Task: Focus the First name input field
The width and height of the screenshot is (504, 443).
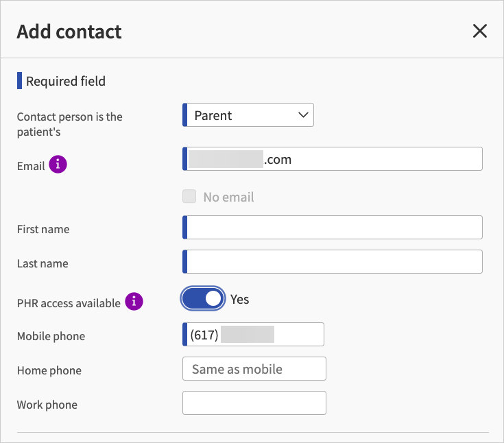Action: [x=334, y=228]
